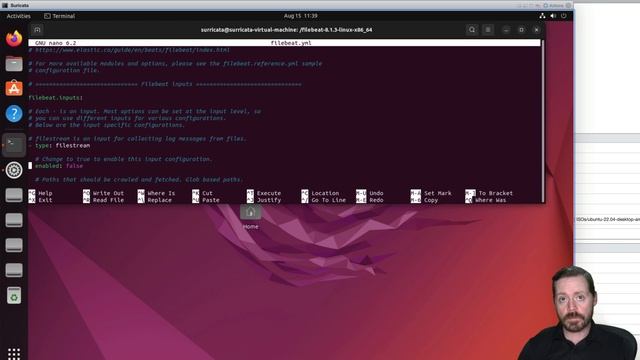This screenshot has width=640, height=360.
Task: Click the 'enabled: false' line
Action: (59, 166)
